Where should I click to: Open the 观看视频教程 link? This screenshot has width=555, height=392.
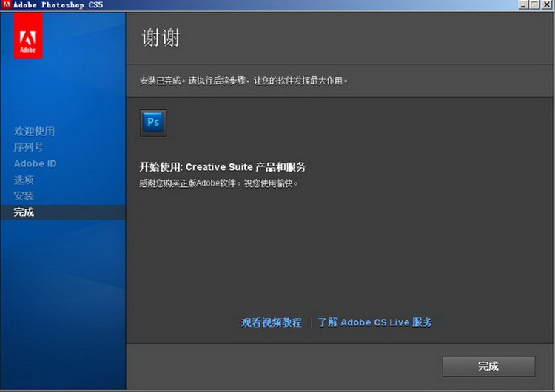(272, 322)
